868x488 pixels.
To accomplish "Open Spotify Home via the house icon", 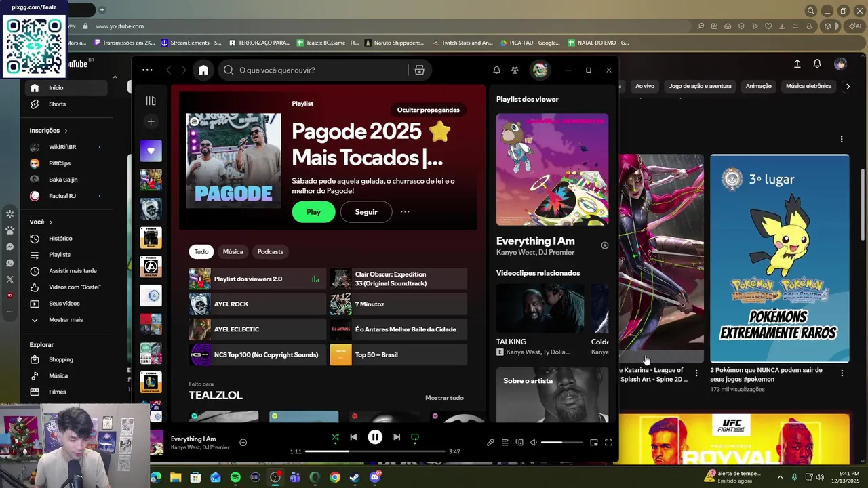I will [203, 70].
